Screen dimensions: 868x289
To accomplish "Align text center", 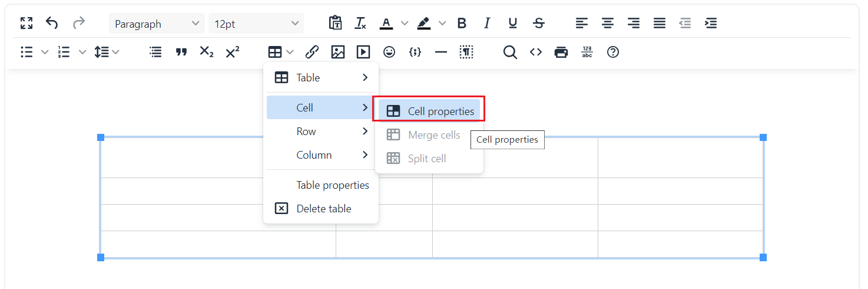I will pos(608,24).
